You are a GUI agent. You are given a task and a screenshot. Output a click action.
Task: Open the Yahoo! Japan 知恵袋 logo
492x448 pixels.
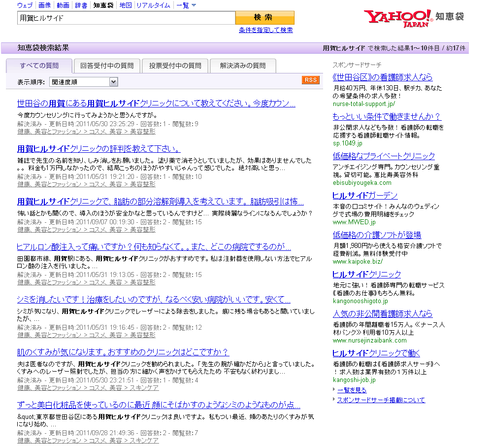point(414,18)
